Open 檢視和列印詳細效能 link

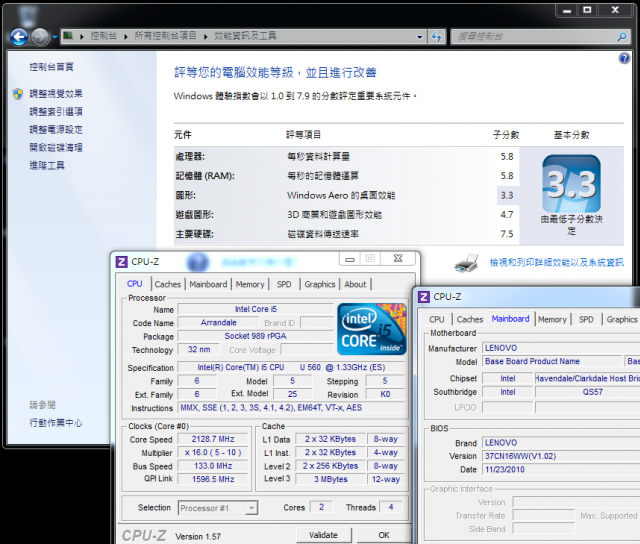(x=556, y=262)
